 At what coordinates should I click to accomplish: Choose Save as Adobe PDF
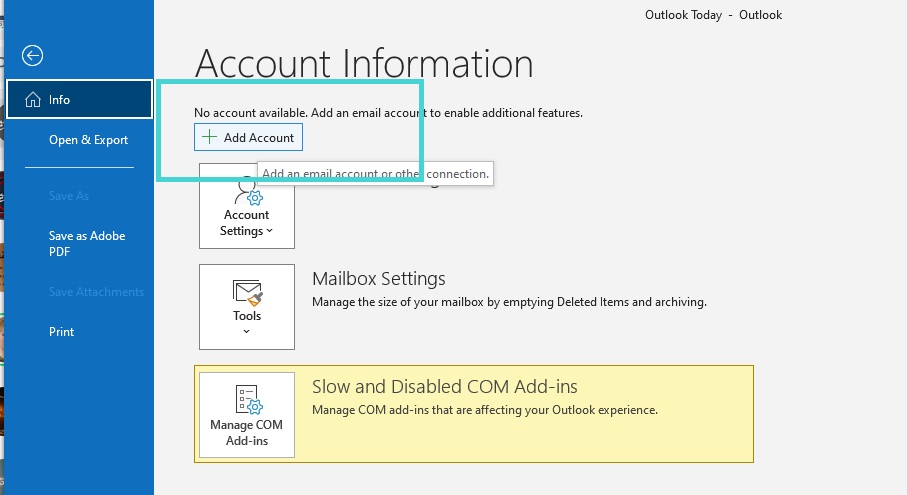(87, 243)
